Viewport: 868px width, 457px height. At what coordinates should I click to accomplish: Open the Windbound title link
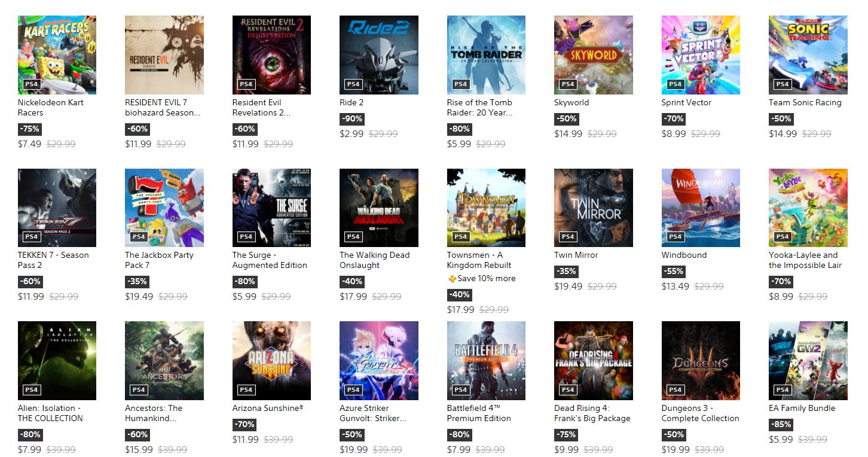click(684, 255)
